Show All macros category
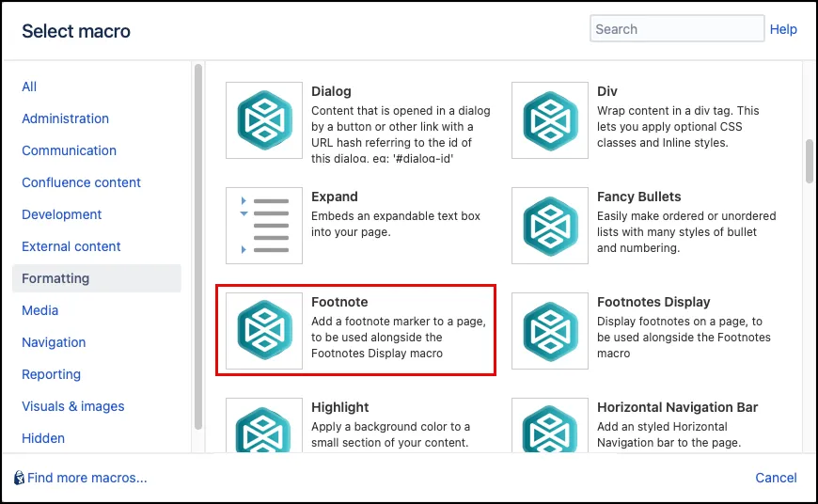Image resolution: width=818 pixels, height=504 pixels. pyautogui.click(x=29, y=87)
